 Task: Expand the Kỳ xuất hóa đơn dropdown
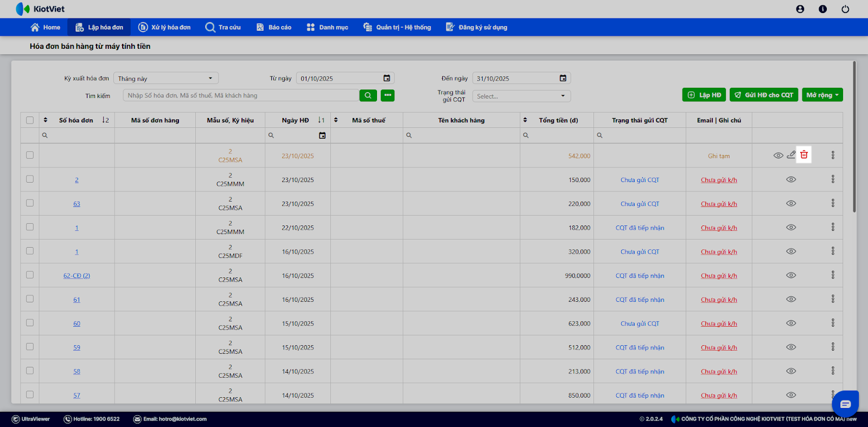pyautogui.click(x=165, y=79)
